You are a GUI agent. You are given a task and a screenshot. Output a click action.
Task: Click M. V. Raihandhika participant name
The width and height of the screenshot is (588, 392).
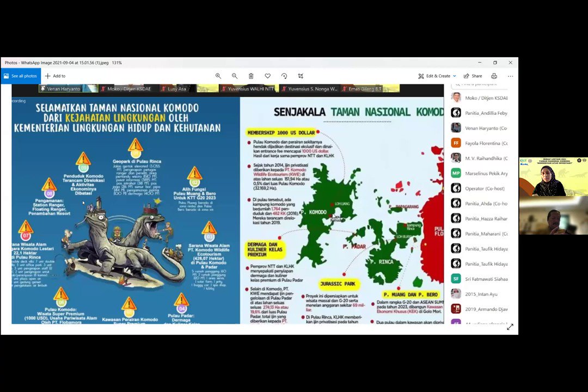486,158
